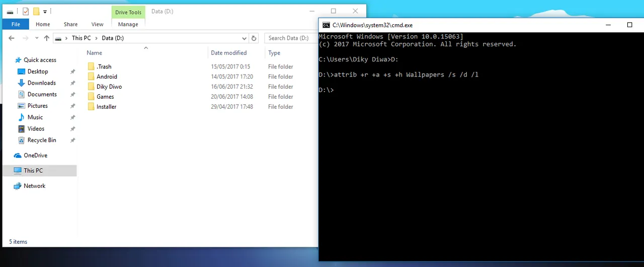This screenshot has width=644, height=267.
Task: Click the Recycle Bin icon in sidebar
Action: tap(21, 140)
